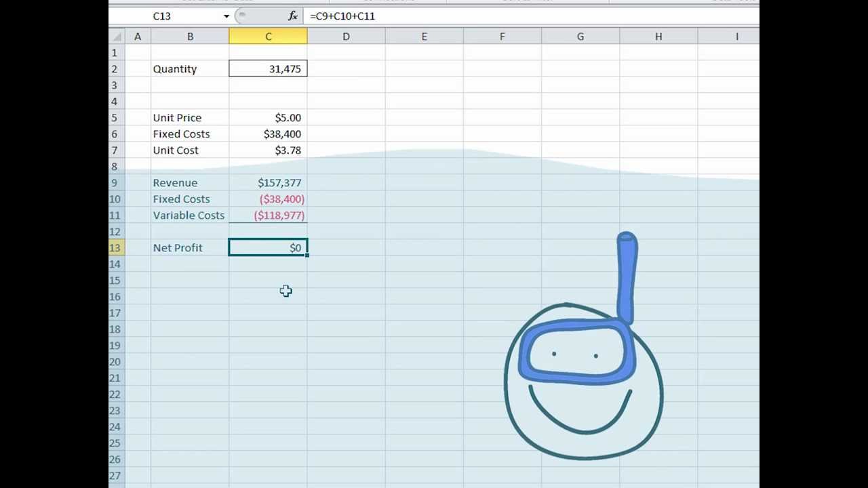Select column B header

tap(190, 37)
